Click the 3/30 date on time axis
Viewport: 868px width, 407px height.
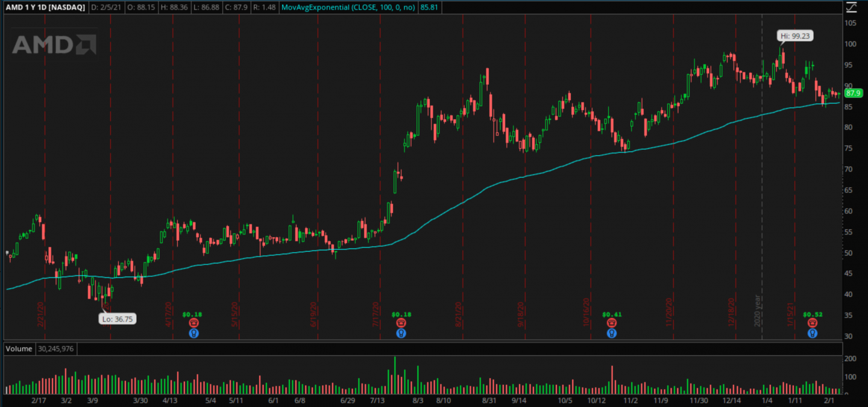[x=140, y=400]
